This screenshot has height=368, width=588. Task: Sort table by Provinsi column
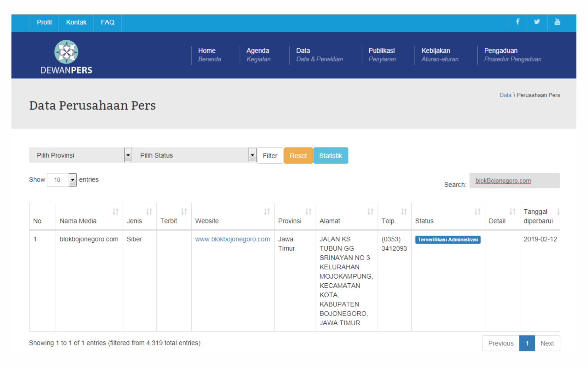point(295,216)
